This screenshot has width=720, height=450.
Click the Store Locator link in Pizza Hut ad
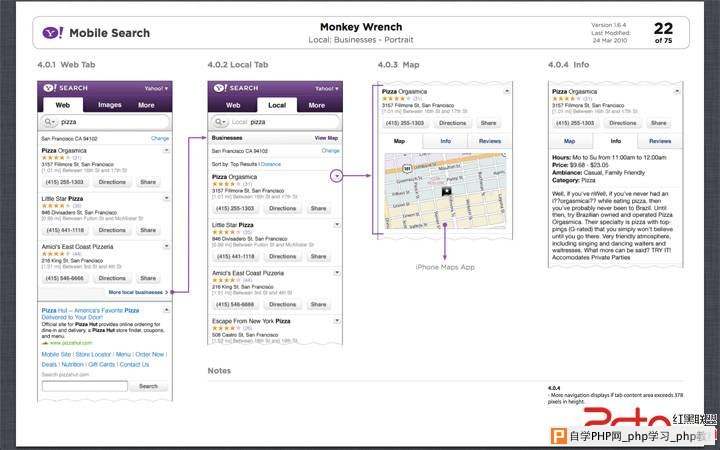tap(93, 354)
